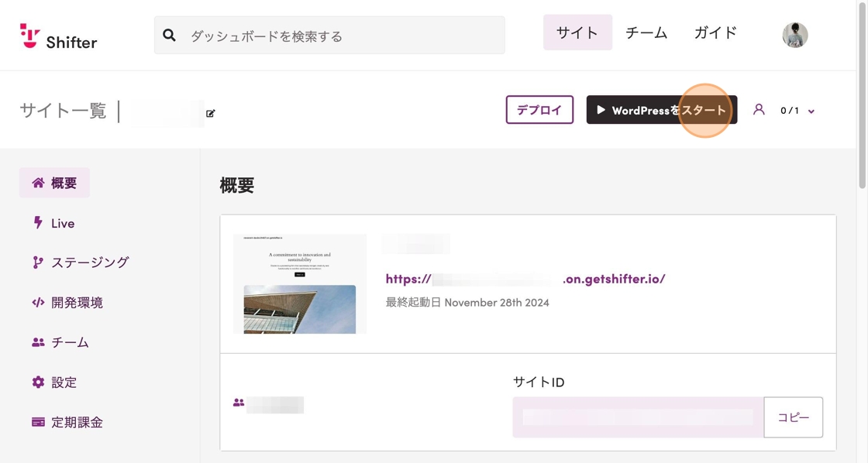
Task: Click 最終起動日 November 28th 2024 text
Action: click(x=467, y=303)
